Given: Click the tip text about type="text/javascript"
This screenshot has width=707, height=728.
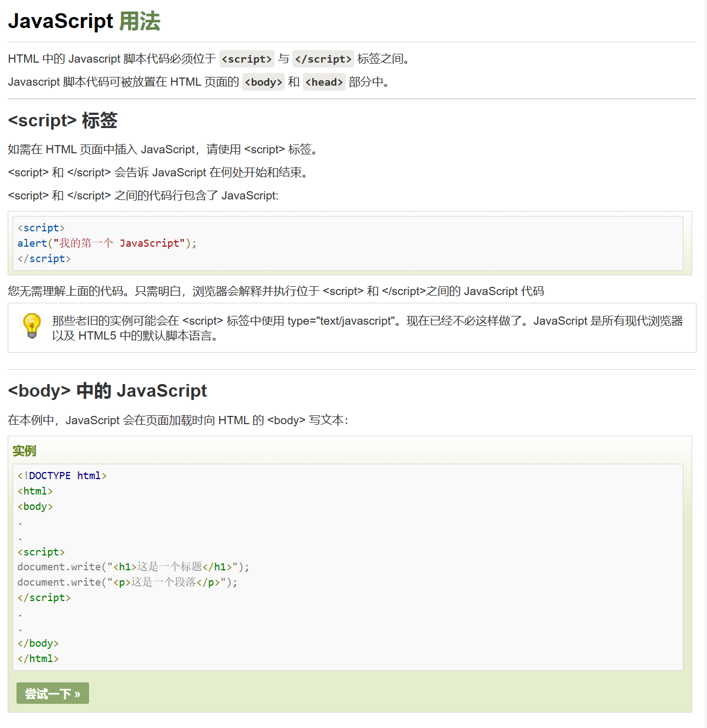Looking at the screenshot, I should [x=367, y=328].
